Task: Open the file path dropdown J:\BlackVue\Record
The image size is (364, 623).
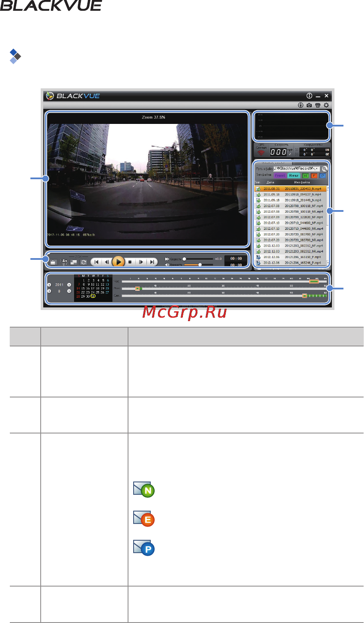Action: pos(296,169)
